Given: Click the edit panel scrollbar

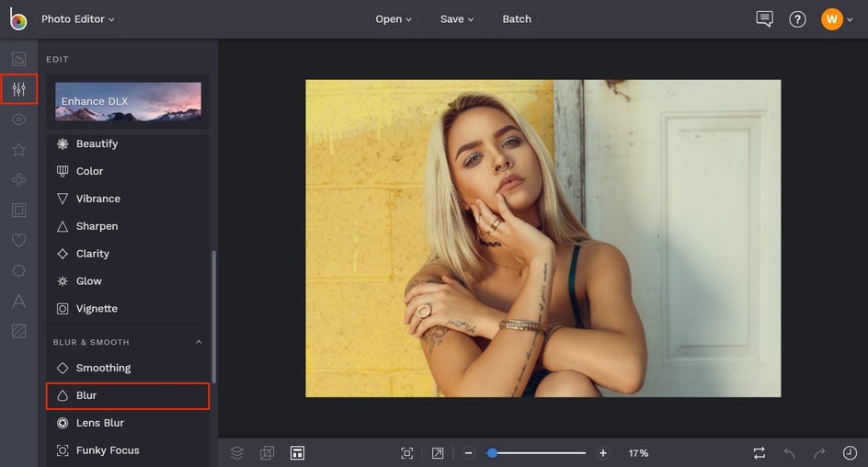Looking at the screenshot, I should pyautogui.click(x=213, y=317).
